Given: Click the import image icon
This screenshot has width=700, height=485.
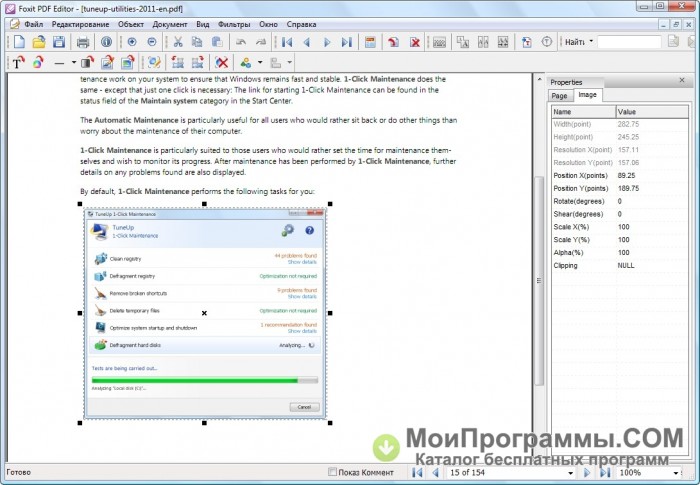Looking at the screenshot, I should pyautogui.click(x=128, y=63).
